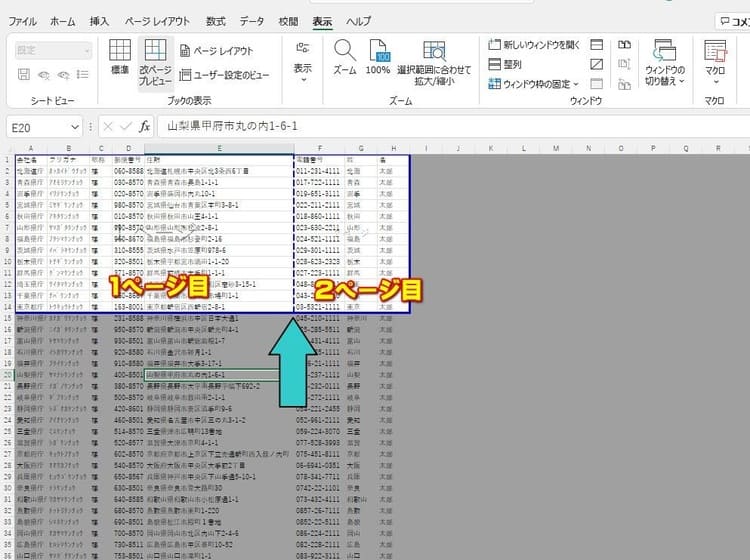Open ウィンドウの切り替え dropdown
The width and height of the screenshot is (750, 560).
(664, 63)
